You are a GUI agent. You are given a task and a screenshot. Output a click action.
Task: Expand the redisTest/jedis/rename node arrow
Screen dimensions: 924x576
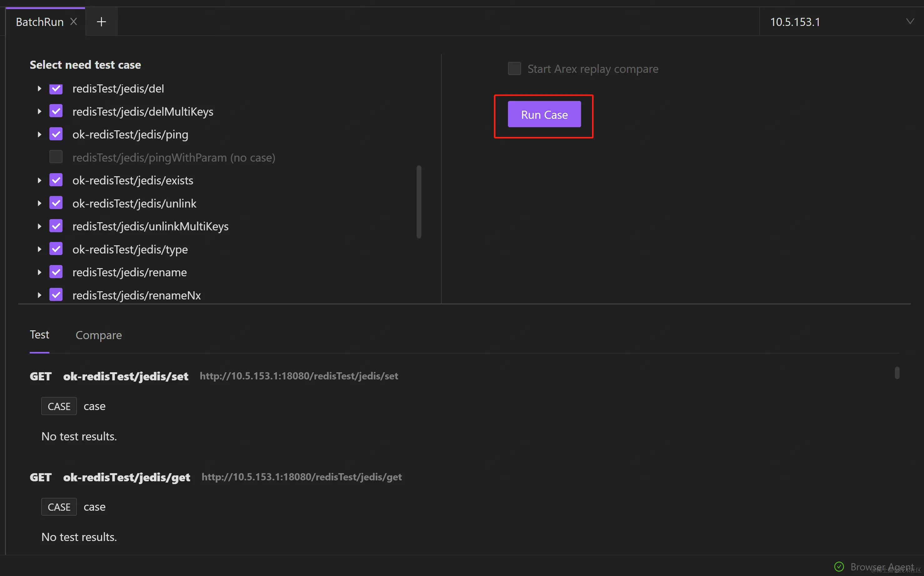[x=39, y=273]
